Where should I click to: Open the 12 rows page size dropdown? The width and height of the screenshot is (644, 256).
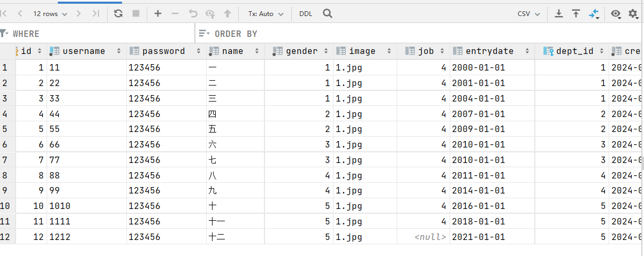(50, 14)
